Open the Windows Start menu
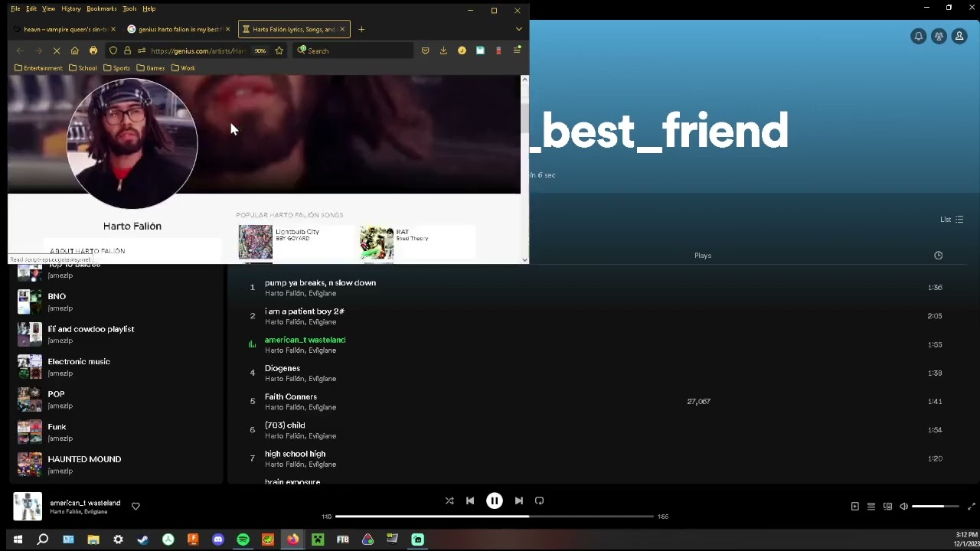980x551 pixels. click(18, 540)
